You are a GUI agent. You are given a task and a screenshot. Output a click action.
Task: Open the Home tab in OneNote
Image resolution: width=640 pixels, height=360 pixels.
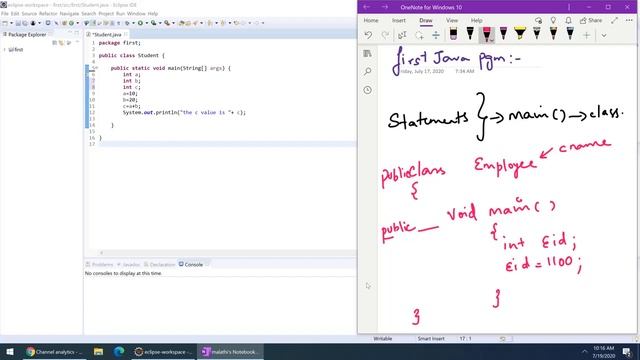click(x=371, y=20)
